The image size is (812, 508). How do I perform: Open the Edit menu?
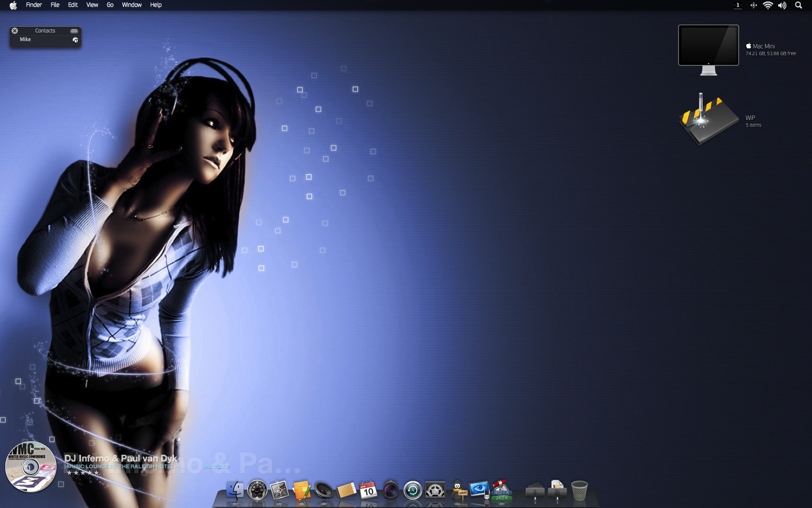coord(73,5)
